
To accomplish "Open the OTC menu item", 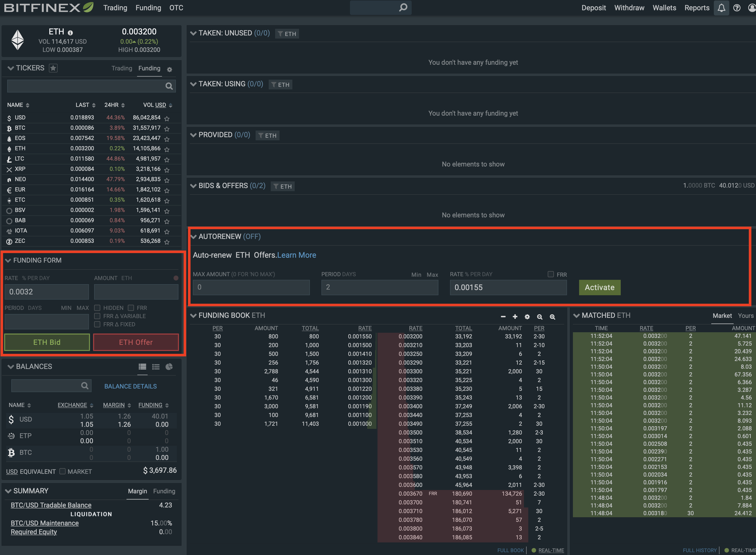I will point(176,8).
